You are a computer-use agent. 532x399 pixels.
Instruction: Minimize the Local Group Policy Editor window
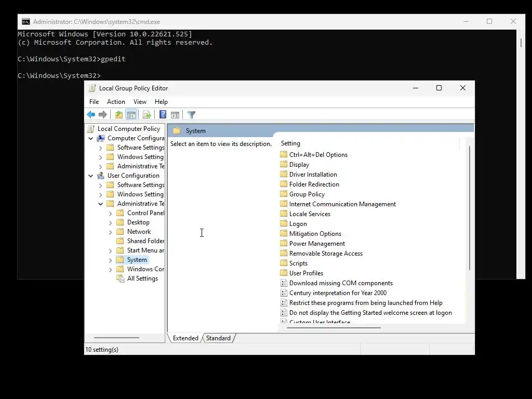pos(415,88)
